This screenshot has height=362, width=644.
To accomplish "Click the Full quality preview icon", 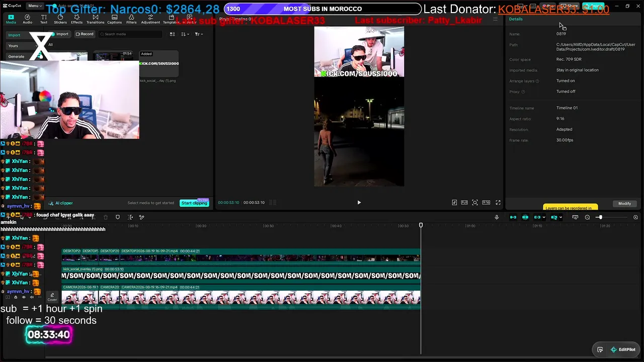I will pos(464,203).
